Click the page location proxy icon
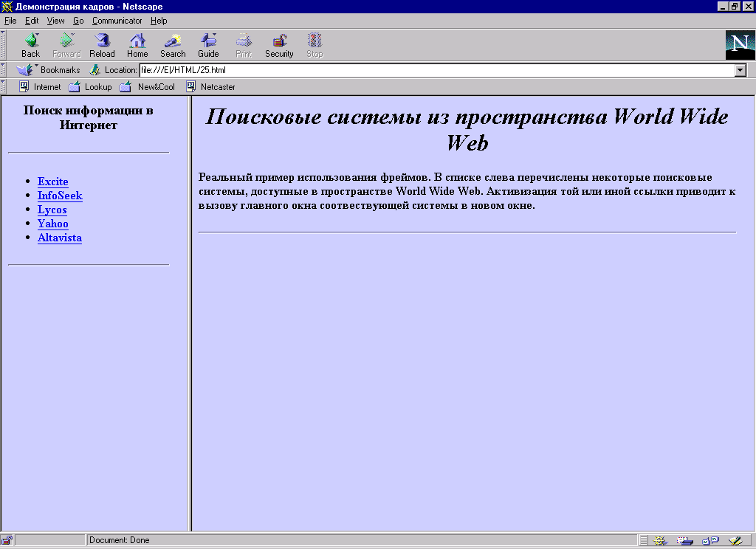 (x=94, y=70)
